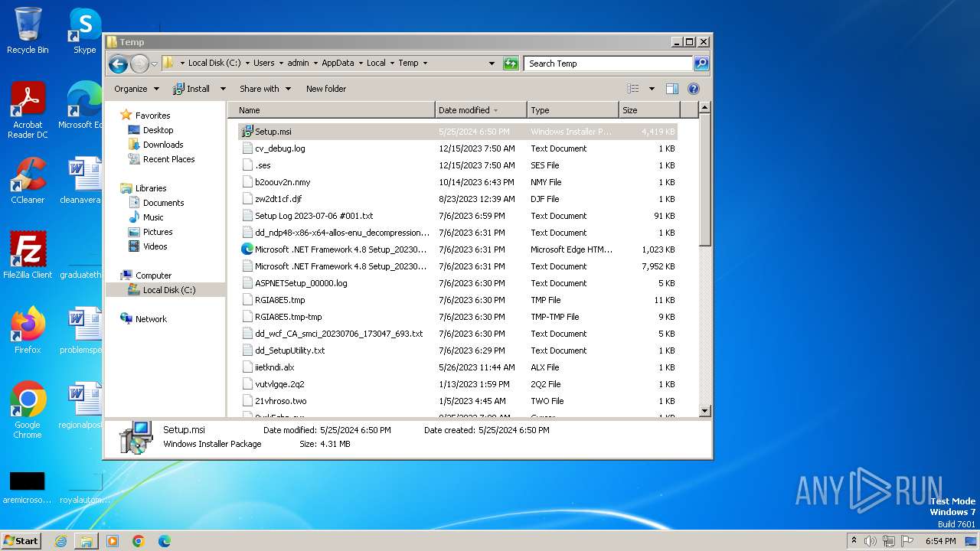Click the New folder button
980x551 pixels.
pyautogui.click(x=326, y=89)
